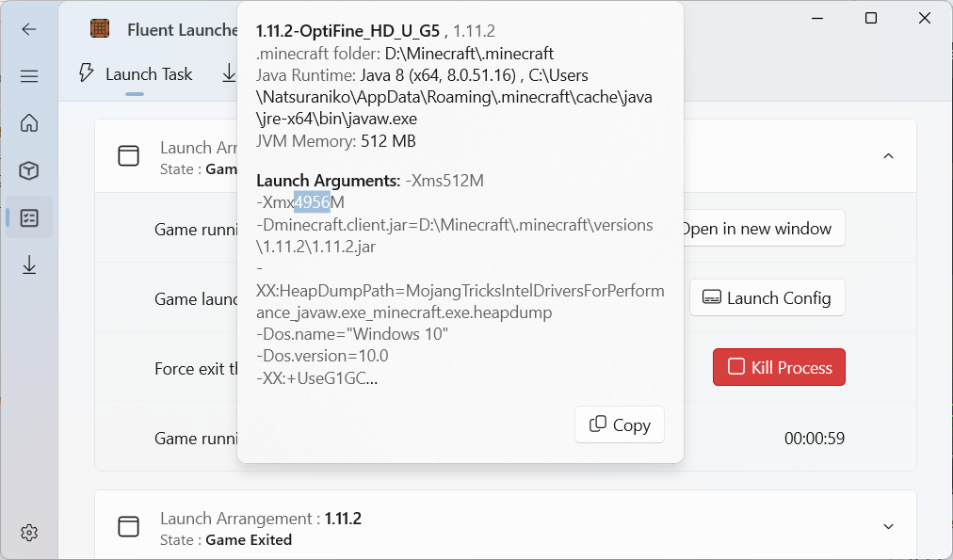
Task: Navigate back using the back arrow
Action: (29, 29)
